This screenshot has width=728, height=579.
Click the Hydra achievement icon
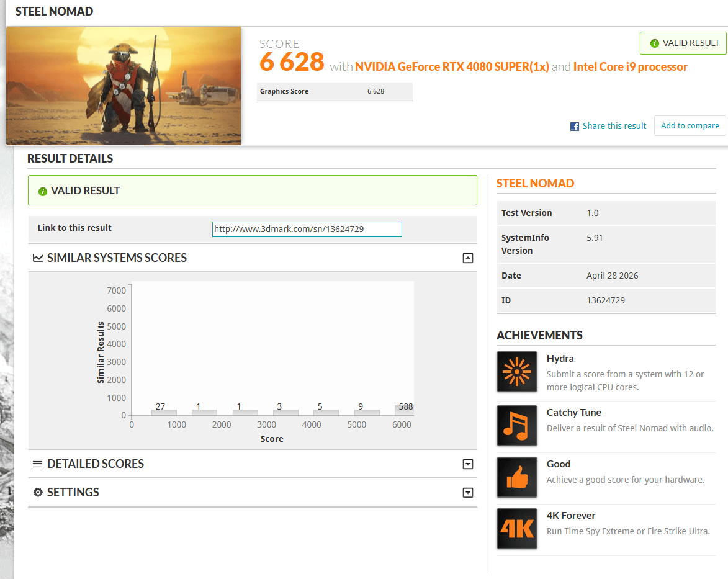pyautogui.click(x=517, y=372)
